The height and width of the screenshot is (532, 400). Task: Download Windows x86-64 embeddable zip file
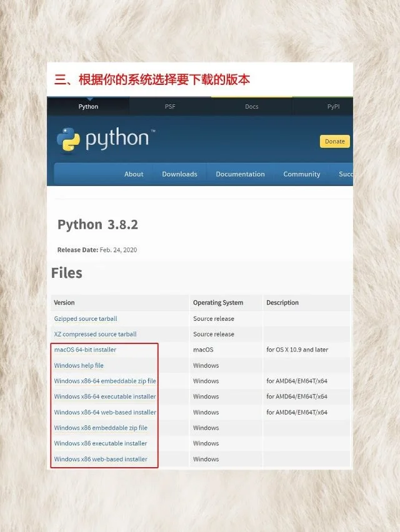[105, 381]
